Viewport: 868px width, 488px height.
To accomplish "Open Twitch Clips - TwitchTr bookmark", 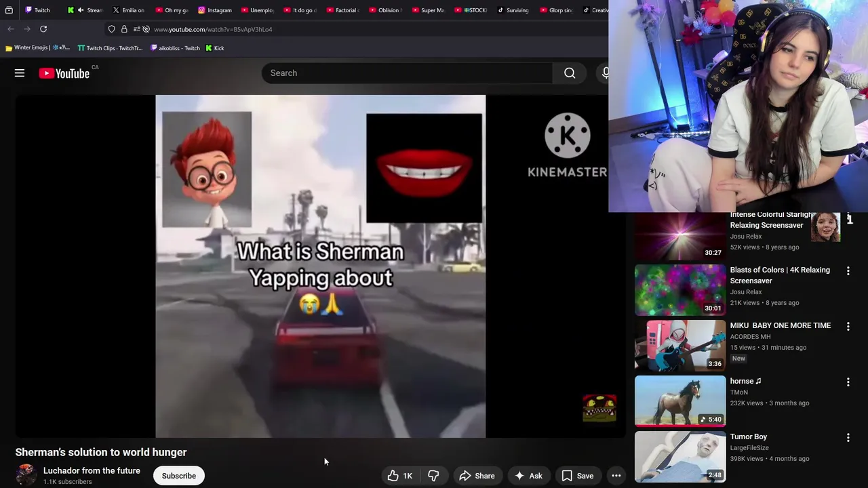I will point(110,48).
